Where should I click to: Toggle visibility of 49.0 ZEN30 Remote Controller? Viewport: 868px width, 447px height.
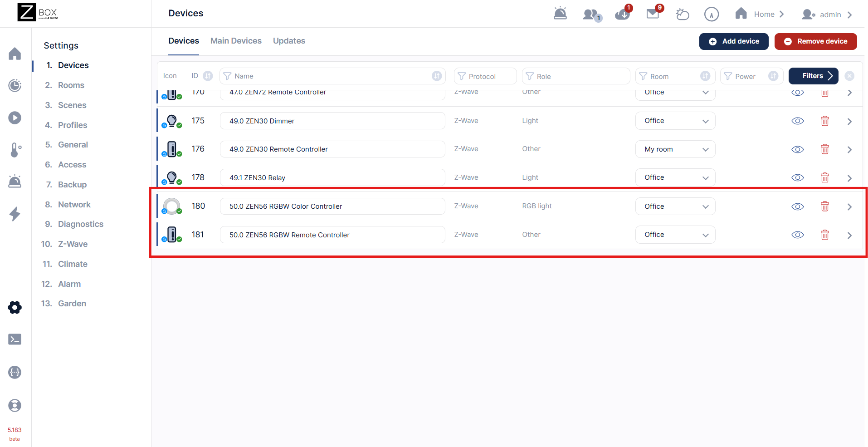[798, 149]
